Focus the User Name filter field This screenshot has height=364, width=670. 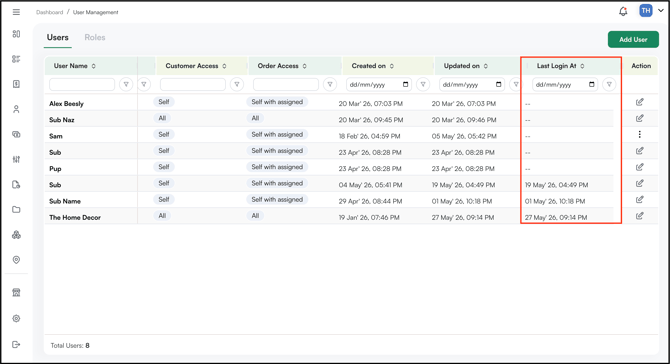pyautogui.click(x=82, y=84)
